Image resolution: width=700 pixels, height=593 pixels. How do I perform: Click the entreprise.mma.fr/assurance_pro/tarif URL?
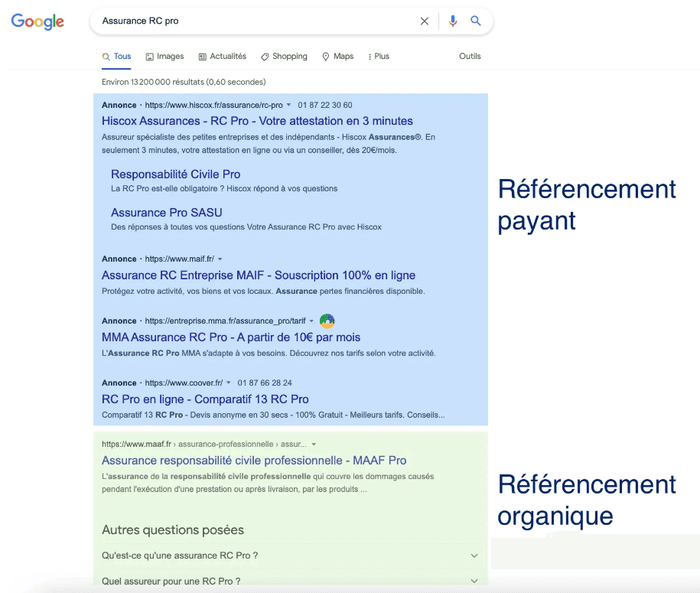[226, 321]
